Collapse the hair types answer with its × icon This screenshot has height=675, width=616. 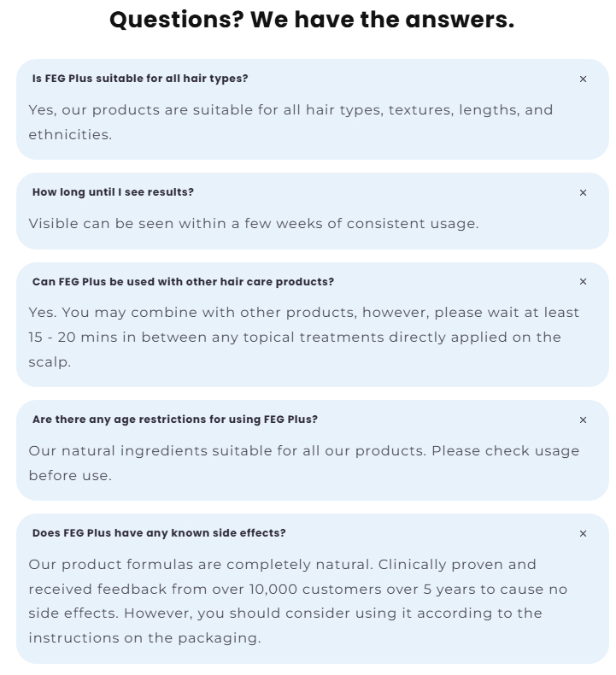click(x=583, y=79)
